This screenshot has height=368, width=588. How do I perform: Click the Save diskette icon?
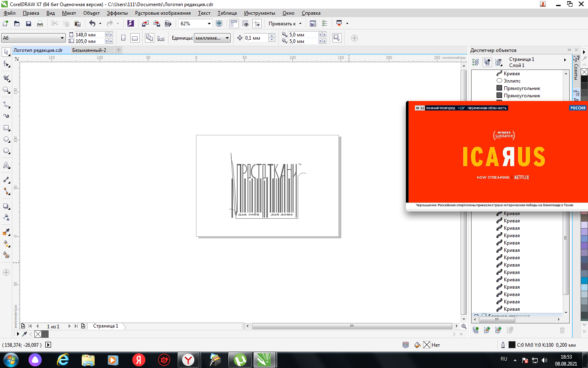(28, 23)
